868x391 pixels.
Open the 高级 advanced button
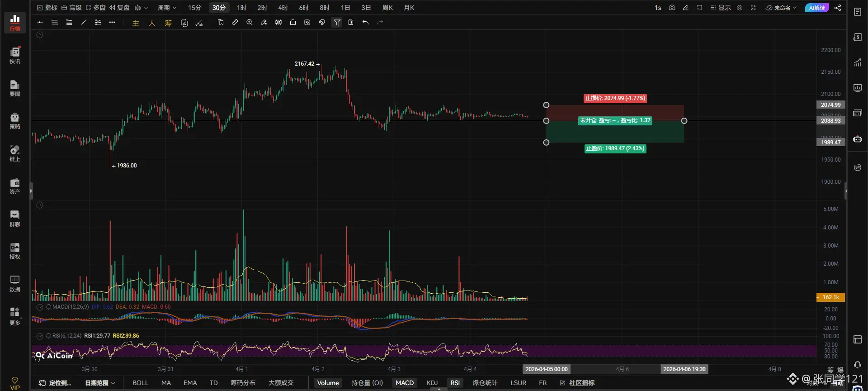[x=71, y=8]
